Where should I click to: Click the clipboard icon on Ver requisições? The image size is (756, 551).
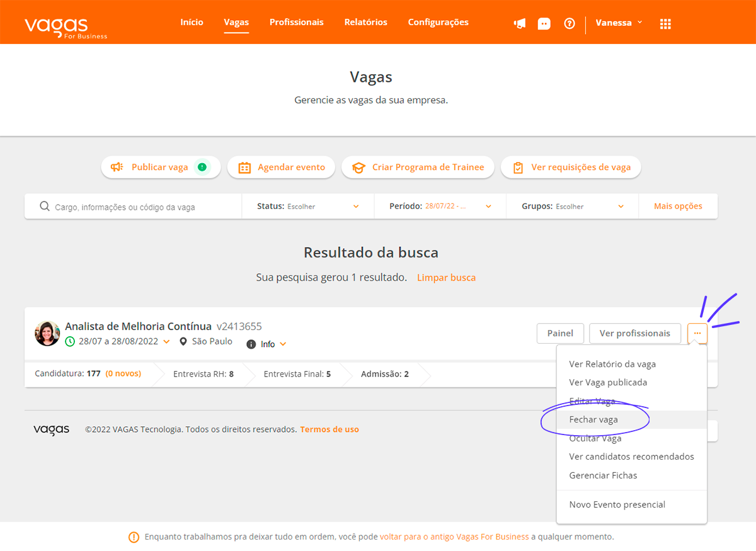coord(518,168)
